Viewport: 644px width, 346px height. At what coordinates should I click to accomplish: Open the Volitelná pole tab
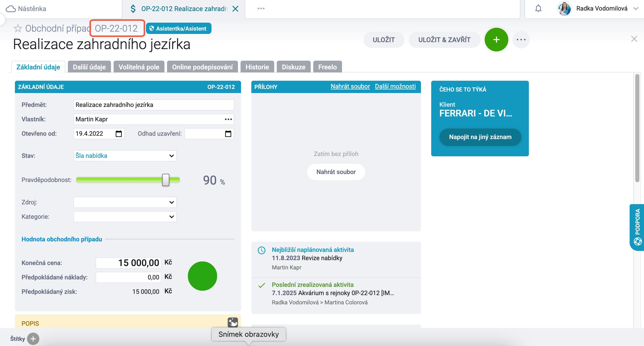(139, 67)
